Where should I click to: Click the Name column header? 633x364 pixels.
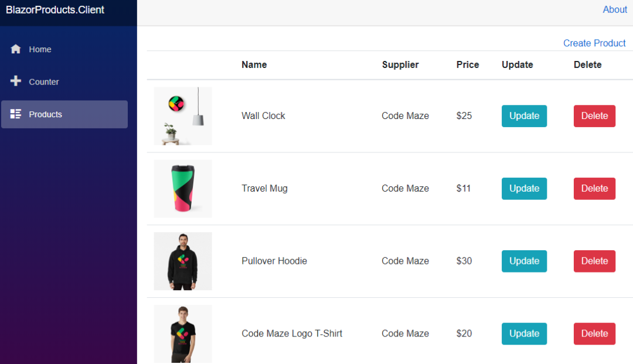tap(254, 64)
